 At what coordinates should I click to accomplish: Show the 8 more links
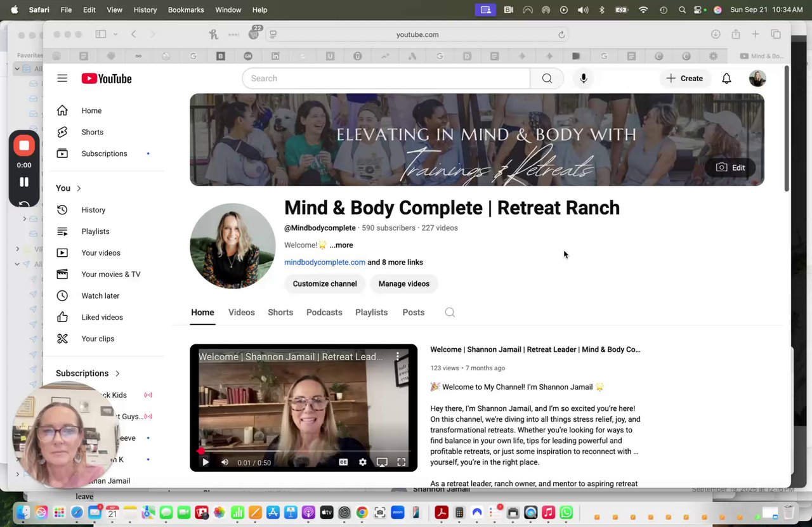pyautogui.click(x=395, y=263)
